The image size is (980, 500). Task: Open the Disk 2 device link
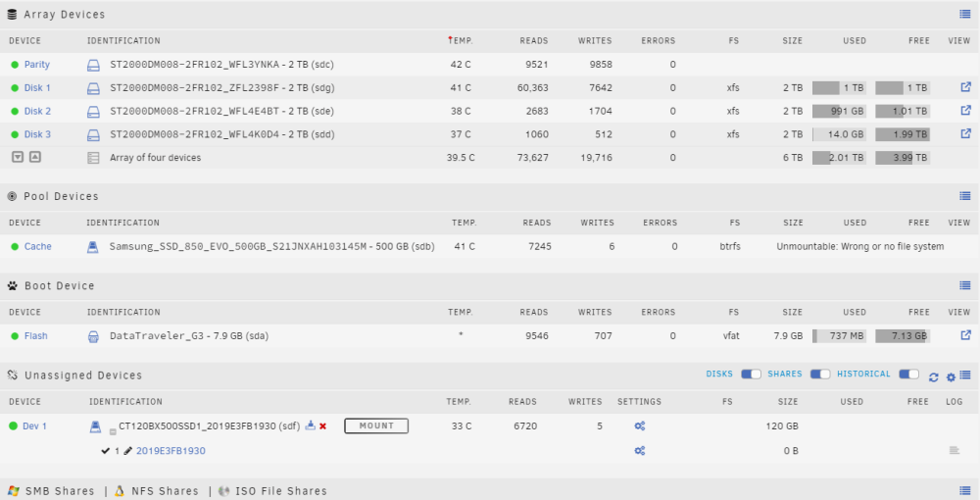[x=37, y=111]
